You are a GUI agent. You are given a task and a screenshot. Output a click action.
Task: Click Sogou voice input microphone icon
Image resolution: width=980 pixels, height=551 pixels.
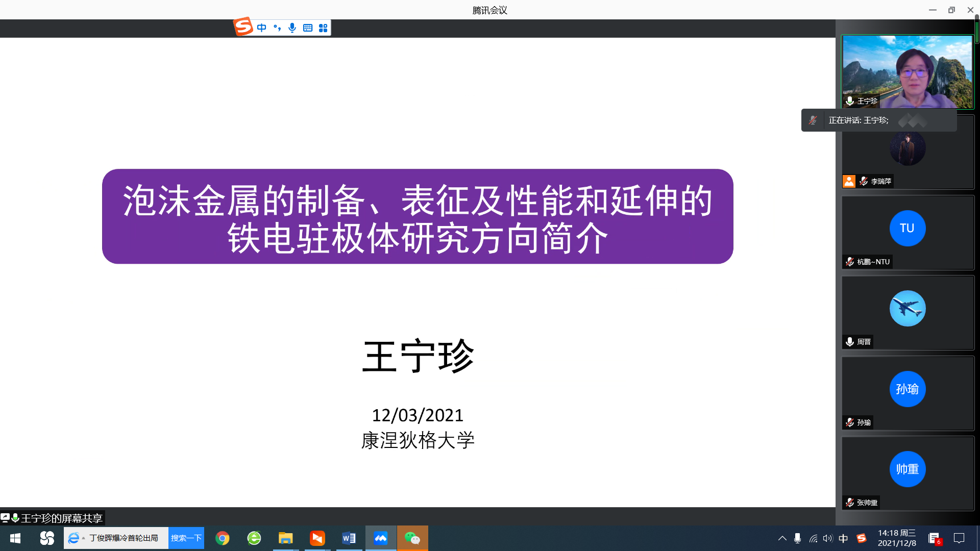pos(292,28)
